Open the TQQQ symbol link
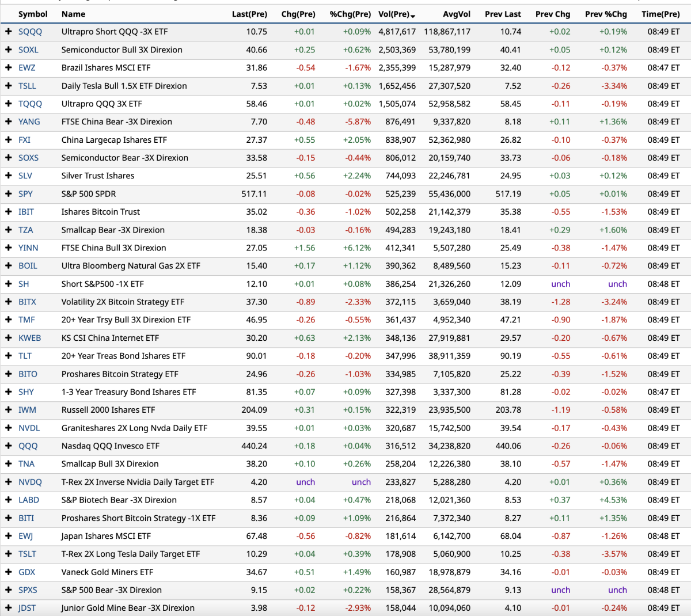This screenshot has height=616, width=691. click(30, 104)
